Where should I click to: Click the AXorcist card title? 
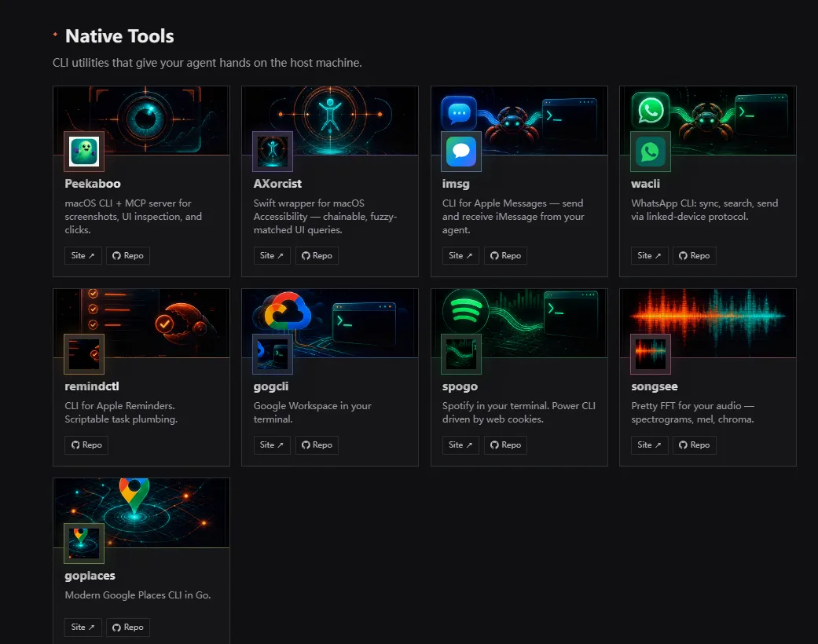tap(277, 184)
